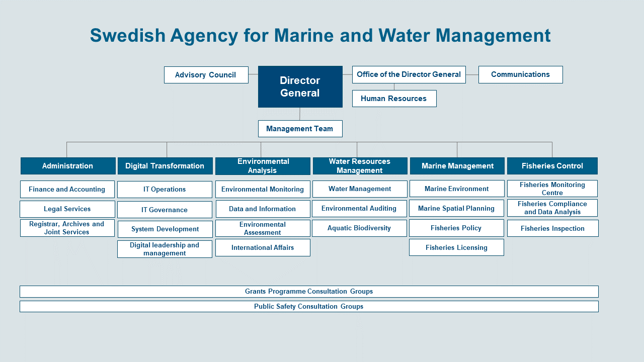This screenshot has height=362, width=644.
Task: Select the Marine Spatial Planning unit
Action: (x=456, y=208)
